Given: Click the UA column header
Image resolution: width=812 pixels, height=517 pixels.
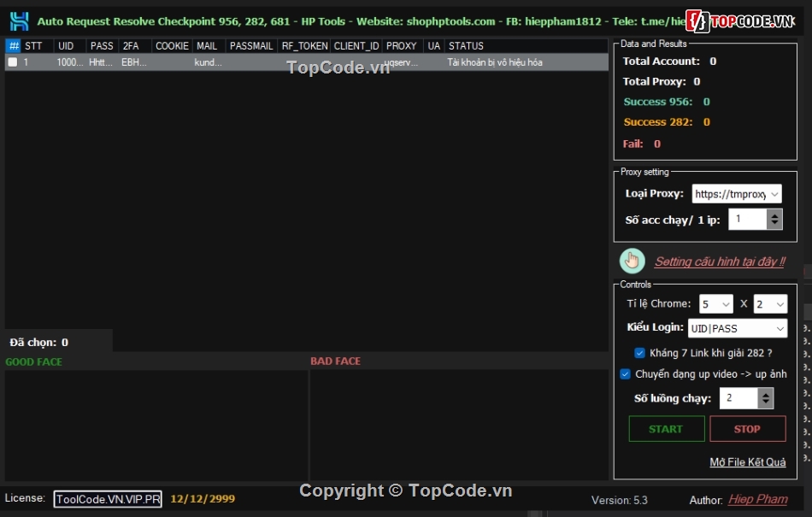Looking at the screenshot, I should [x=434, y=45].
